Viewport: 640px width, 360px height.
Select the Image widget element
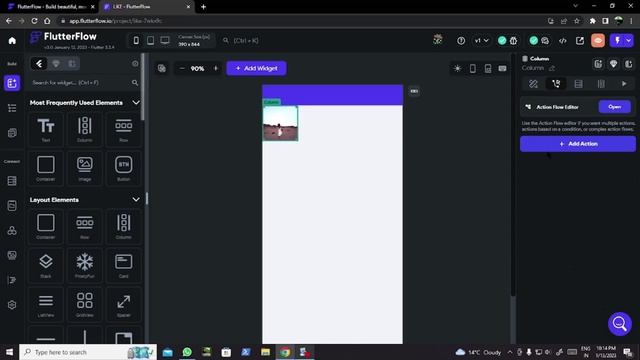[x=84, y=168]
